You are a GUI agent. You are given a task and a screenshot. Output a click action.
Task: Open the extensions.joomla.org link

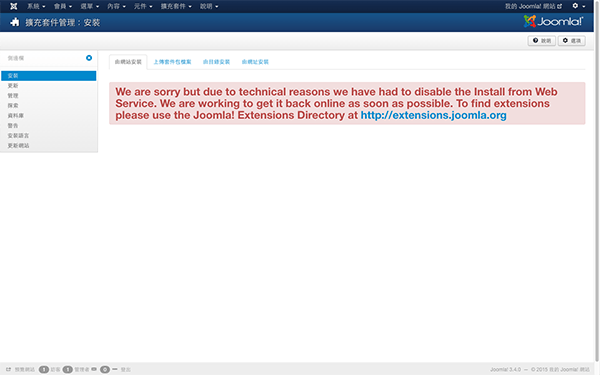coord(434,115)
